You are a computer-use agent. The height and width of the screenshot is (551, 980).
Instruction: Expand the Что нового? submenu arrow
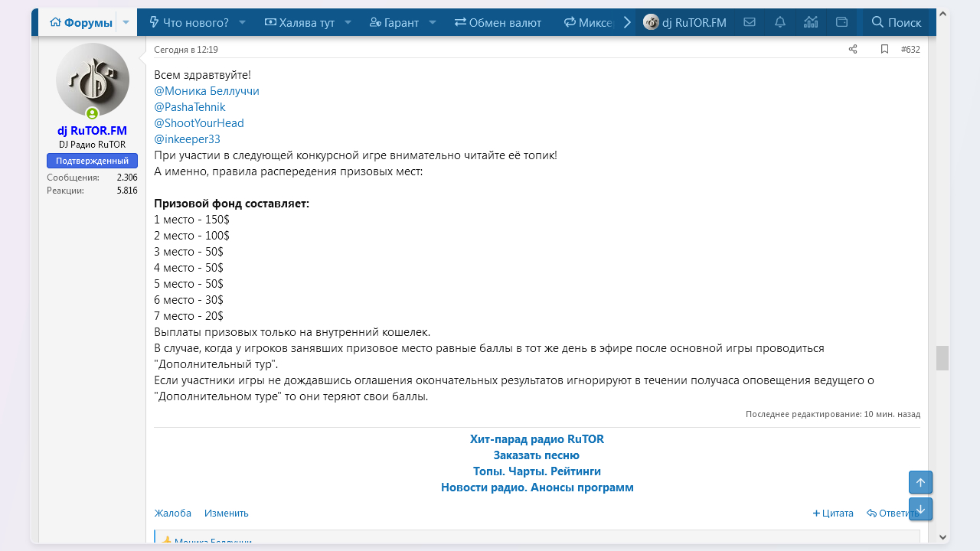pos(243,22)
